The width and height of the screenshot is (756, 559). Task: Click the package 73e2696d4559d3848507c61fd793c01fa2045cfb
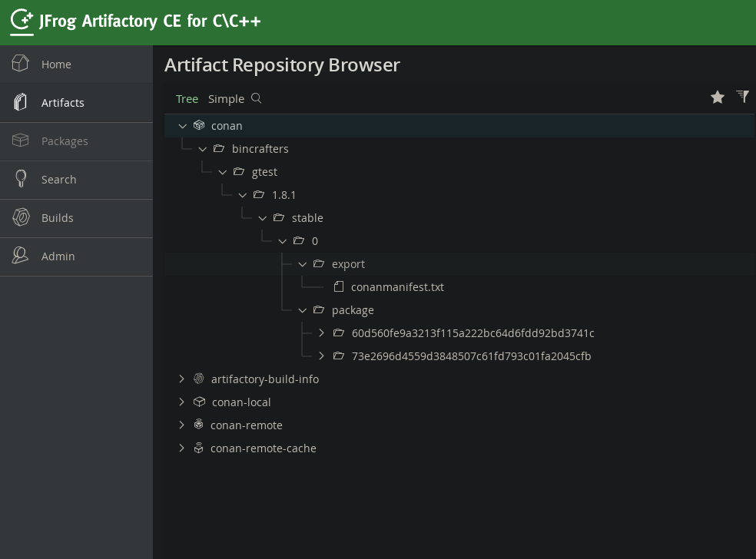tap(471, 356)
